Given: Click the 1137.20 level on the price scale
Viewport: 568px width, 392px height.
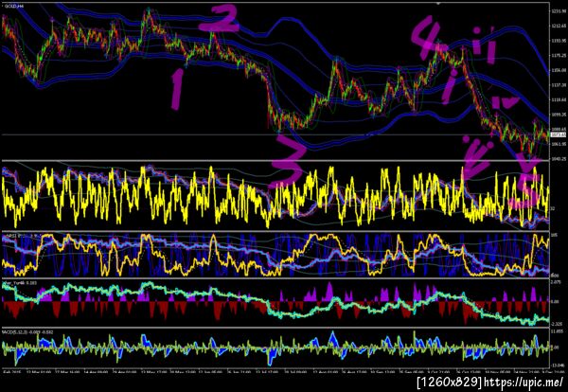Looking at the screenshot, I should point(559,85).
